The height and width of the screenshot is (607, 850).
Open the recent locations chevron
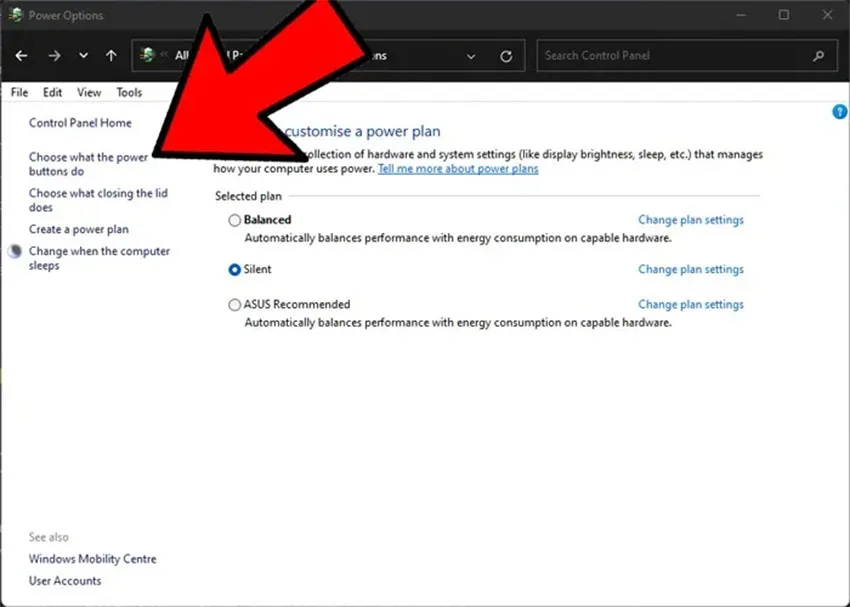[x=83, y=55]
